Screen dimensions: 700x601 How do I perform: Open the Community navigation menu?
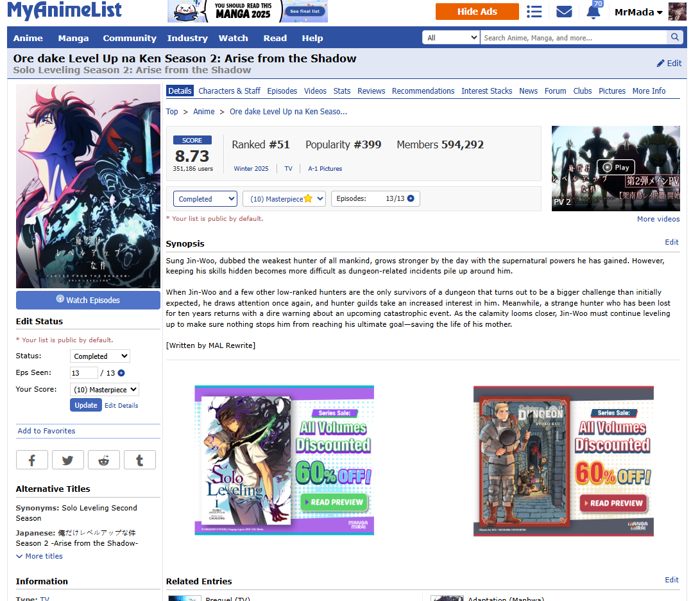pos(130,38)
